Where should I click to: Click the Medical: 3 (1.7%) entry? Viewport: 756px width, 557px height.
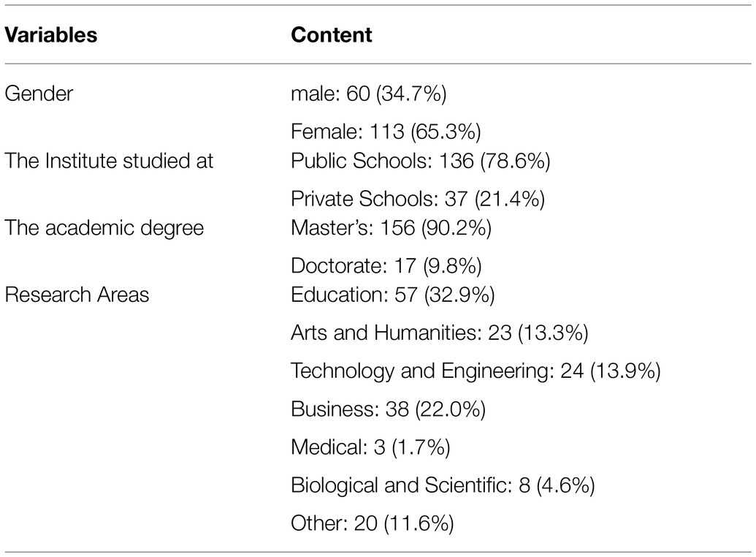(x=371, y=447)
